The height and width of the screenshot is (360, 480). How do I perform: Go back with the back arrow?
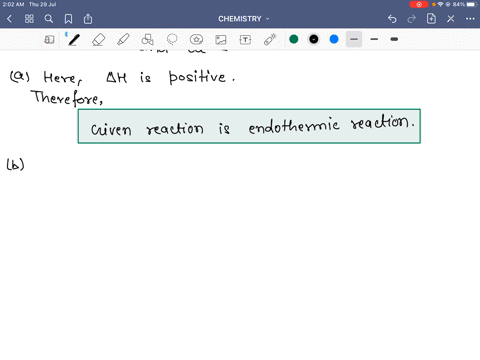9,19
